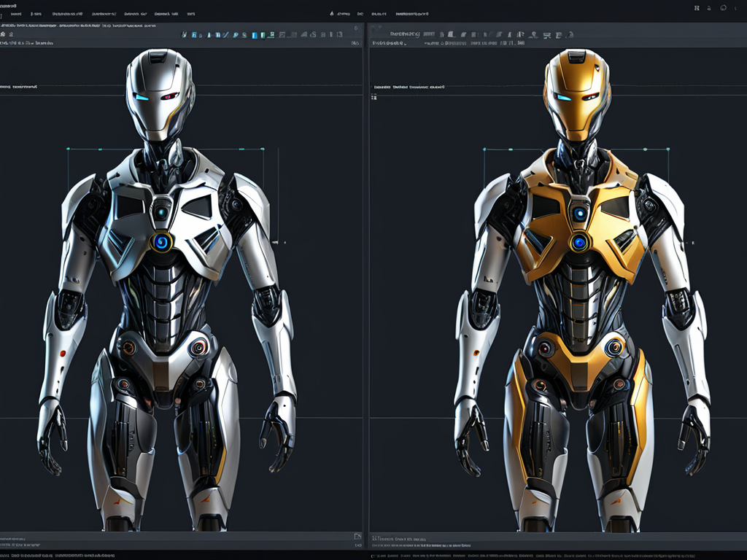Toggle the highlighted blue square icon in left toolbar
Screen dimensions: 747x560
pos(255,34)
